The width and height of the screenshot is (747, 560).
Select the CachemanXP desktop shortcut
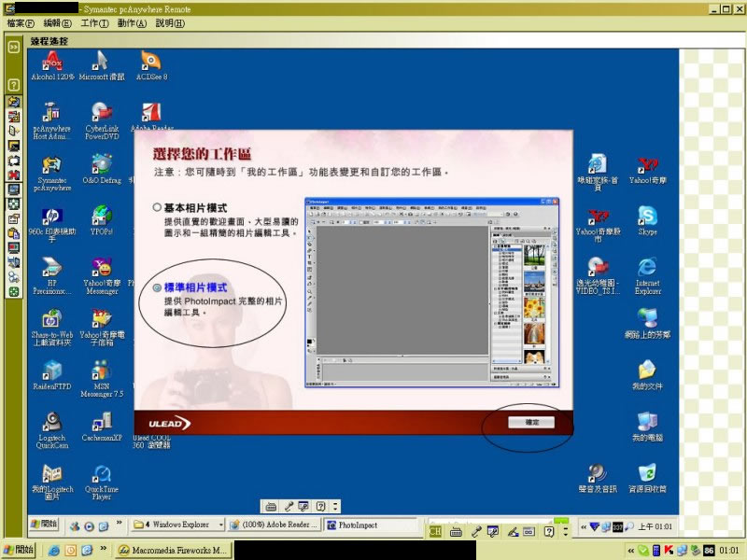[102, 427]
